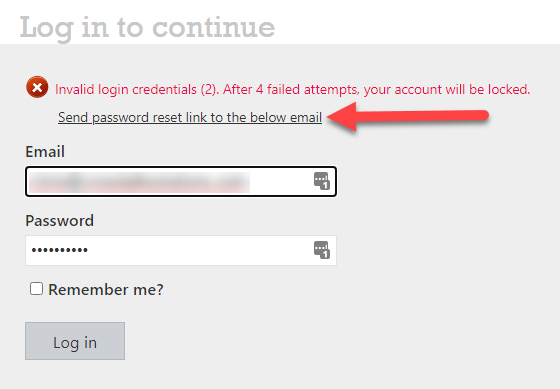Click the failed attempts count (2) text

pyautogui.click(x=210, y=89)
